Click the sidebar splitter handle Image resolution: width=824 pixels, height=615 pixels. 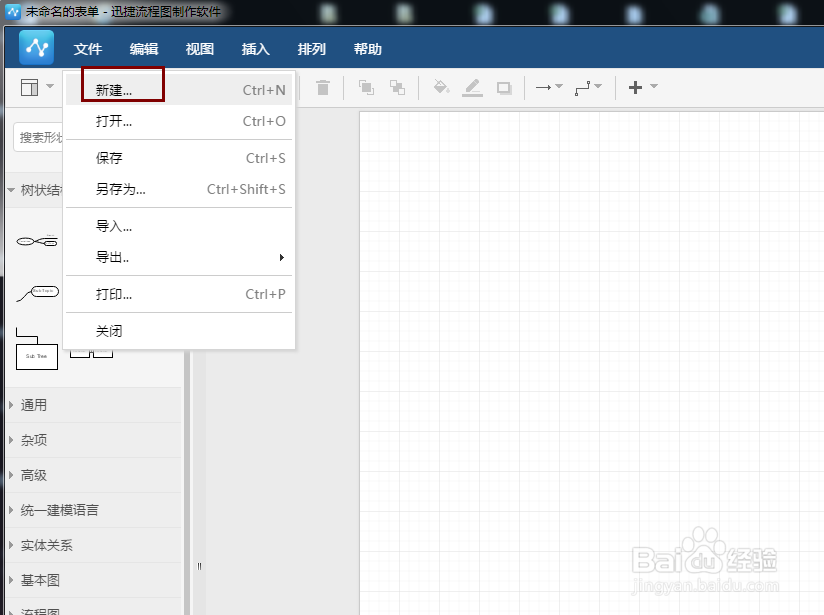[199, 566]
